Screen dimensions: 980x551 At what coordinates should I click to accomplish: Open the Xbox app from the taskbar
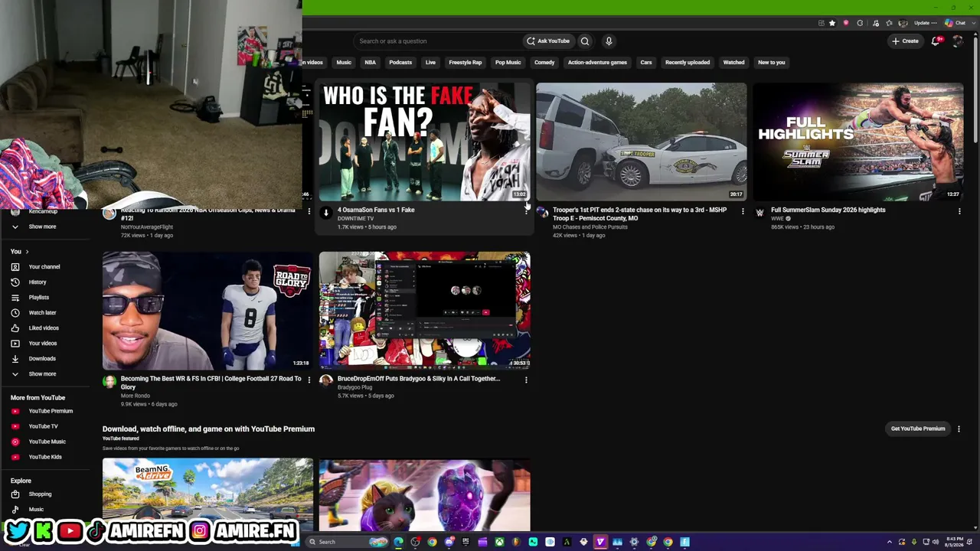point(499,542)
